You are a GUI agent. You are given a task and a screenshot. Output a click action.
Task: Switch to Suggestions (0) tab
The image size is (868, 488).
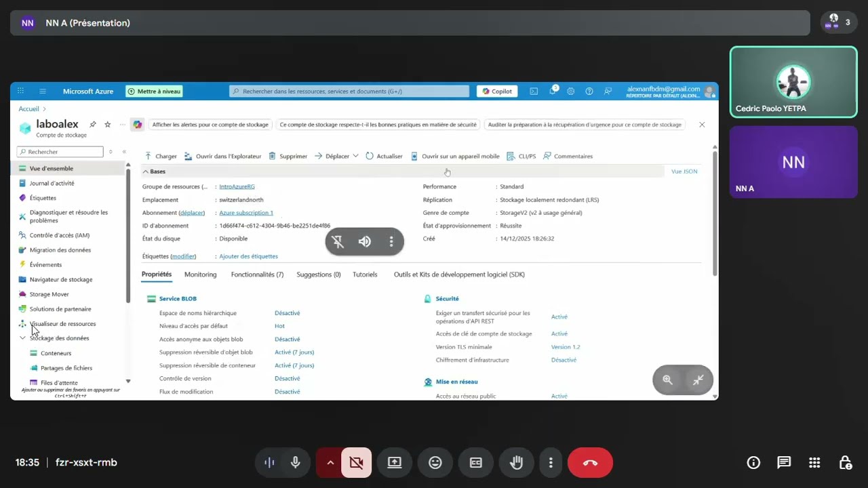point(319,274)
